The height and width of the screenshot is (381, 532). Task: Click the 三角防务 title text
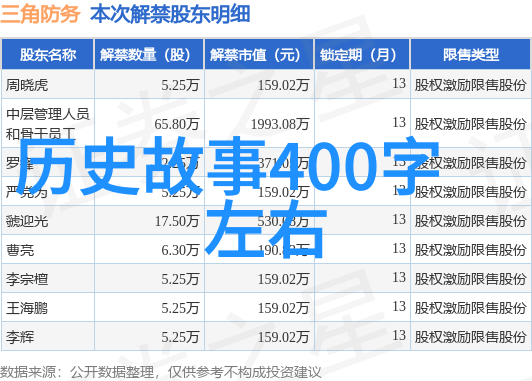point(40,14)
